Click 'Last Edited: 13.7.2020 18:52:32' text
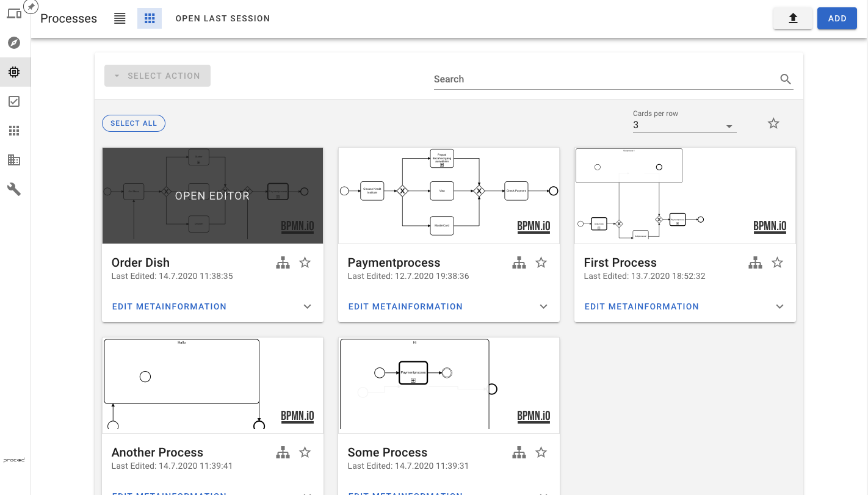Screen dimensions: 868x495 click(x=645, y=276)
